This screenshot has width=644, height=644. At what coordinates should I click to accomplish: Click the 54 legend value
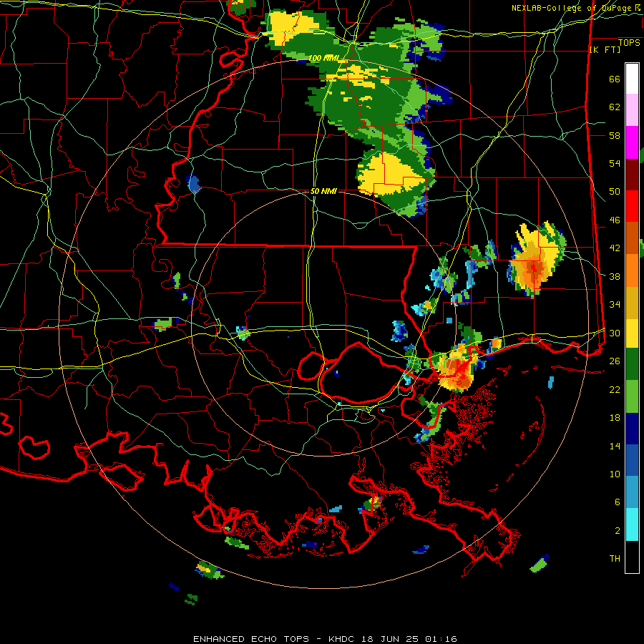pyautogui.click(x=615, y=163)
